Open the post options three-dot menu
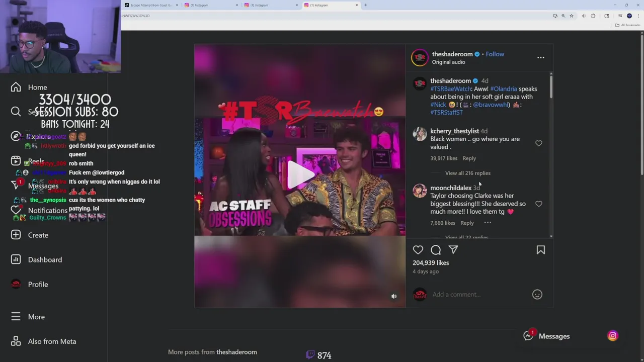 tap(541, 58)
